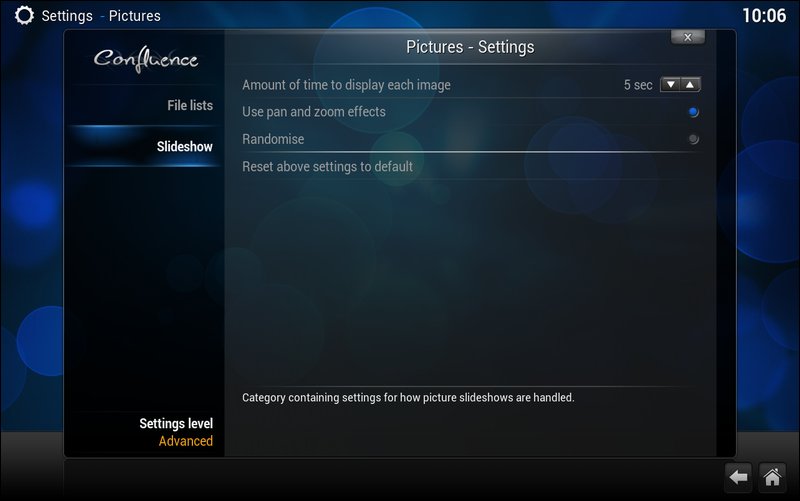
Task: Click the 10:06 clock display
Action: (763, 15)
